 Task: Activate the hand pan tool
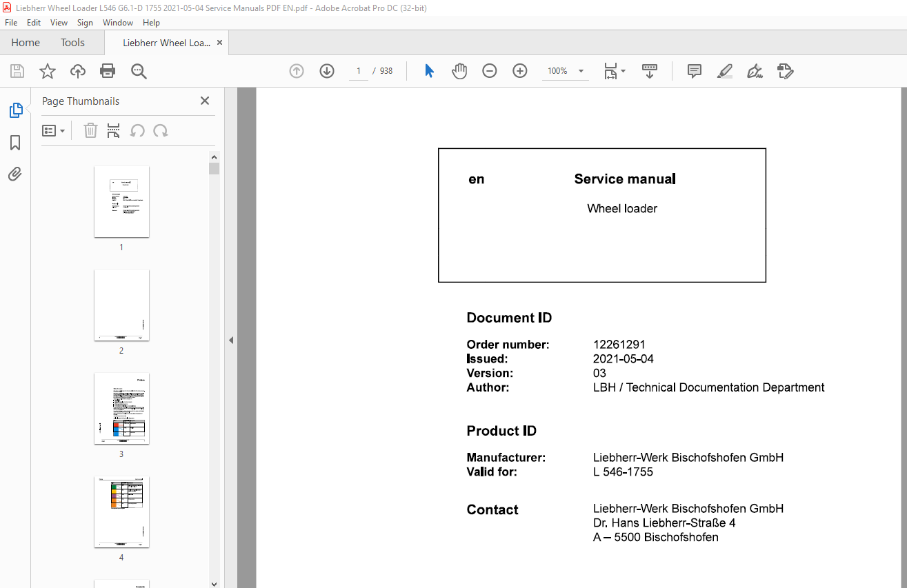459,71
